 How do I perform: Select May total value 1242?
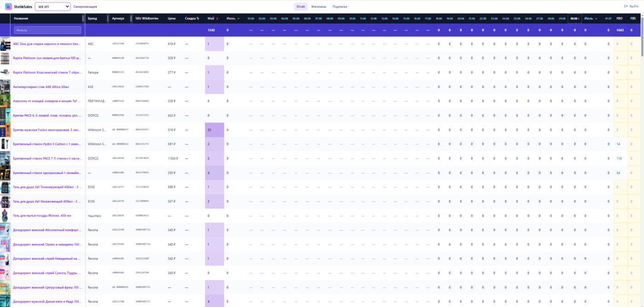coord(211,30)
